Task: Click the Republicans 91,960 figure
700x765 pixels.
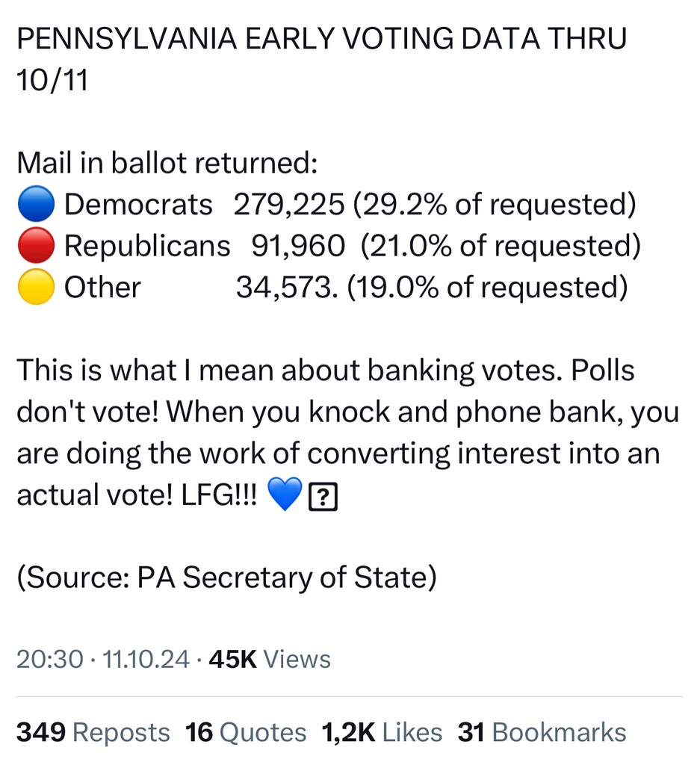Action: (298, 245)
